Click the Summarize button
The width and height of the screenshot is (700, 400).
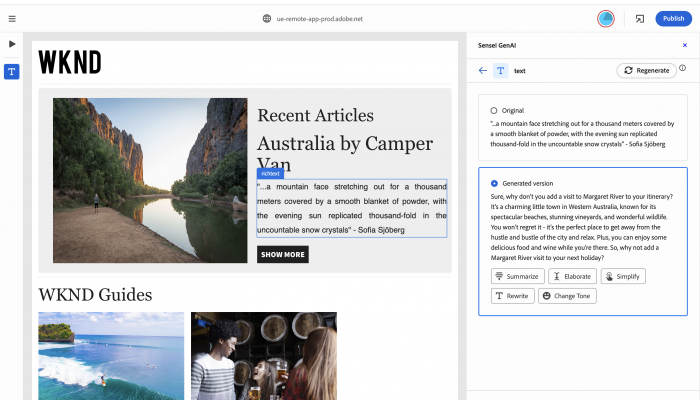coord(517,276)
